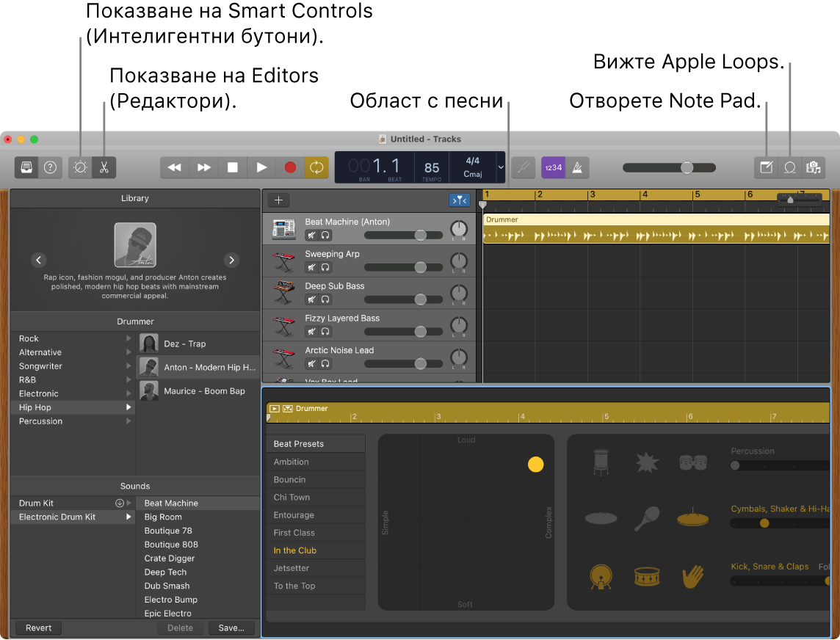Enable the 1234 count-in
840x640 pixels.
click(554, 167)
